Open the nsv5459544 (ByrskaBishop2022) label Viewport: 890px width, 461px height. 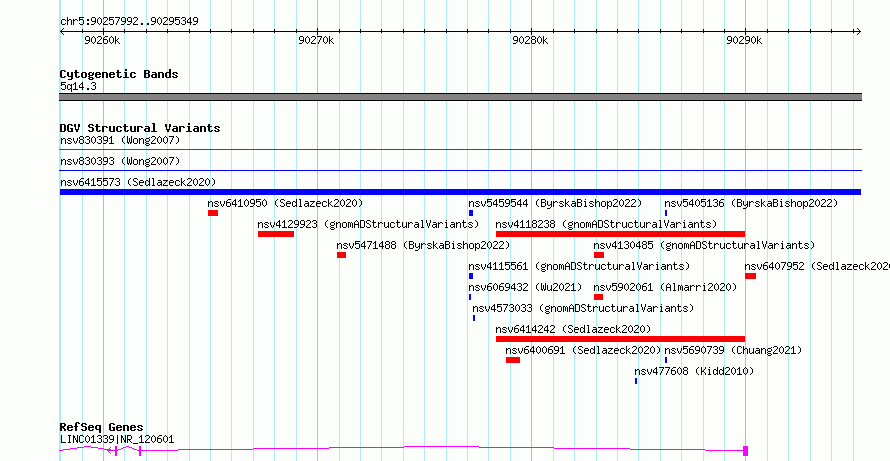pyautogui.click(x=555, y=203)
